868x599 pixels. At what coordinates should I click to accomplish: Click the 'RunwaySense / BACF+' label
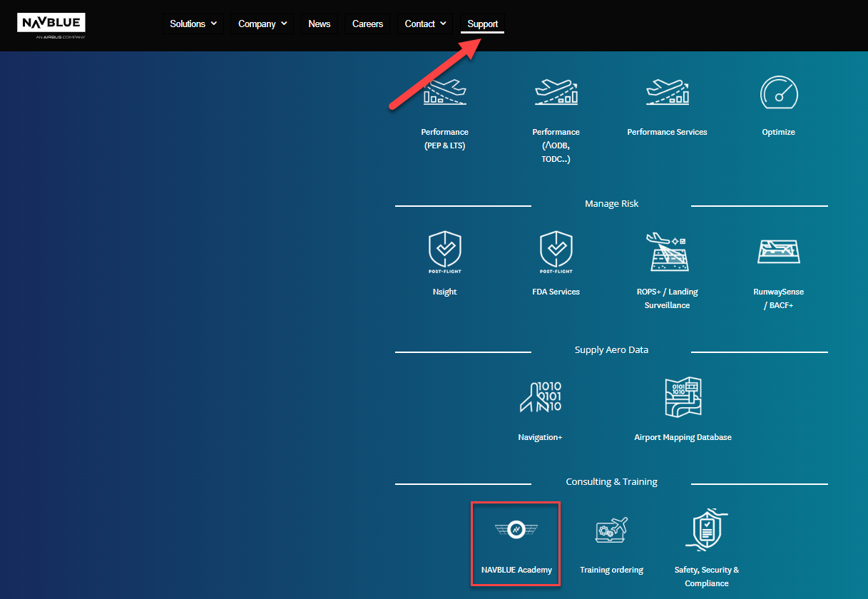[778, 298]
